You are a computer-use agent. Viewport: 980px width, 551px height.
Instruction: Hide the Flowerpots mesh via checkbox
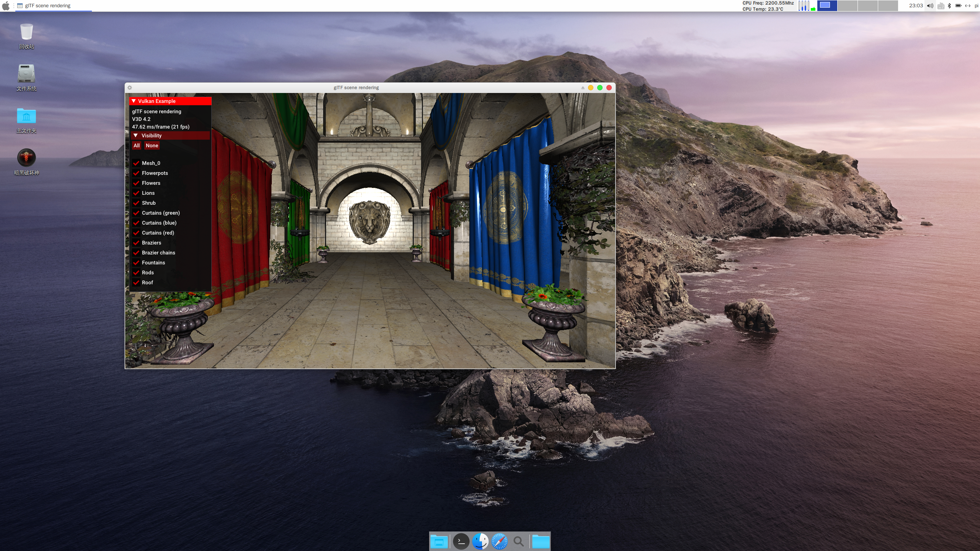136,173
